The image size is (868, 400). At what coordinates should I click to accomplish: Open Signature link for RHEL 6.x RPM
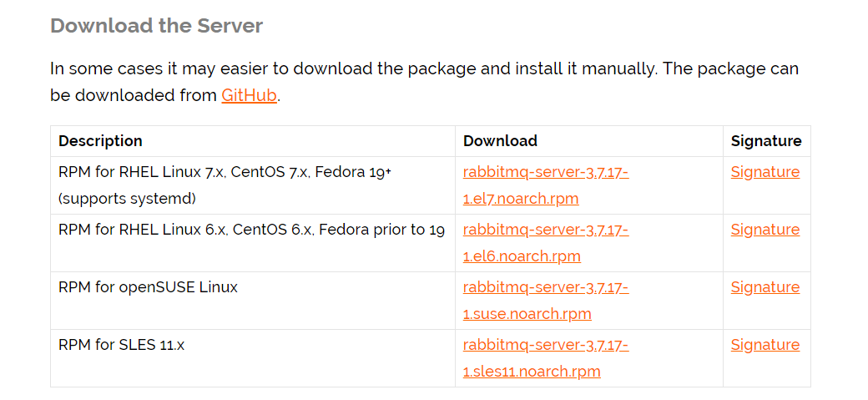click(765, 230)
